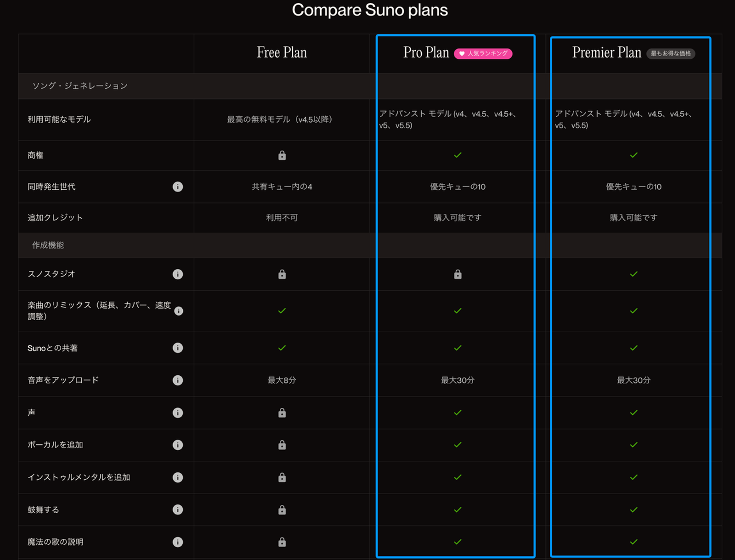Screen dimensions: 735x560
Task: Click Pro Plan checkmark for インストゥルメンタルを追加
Action: click(458, 477)
